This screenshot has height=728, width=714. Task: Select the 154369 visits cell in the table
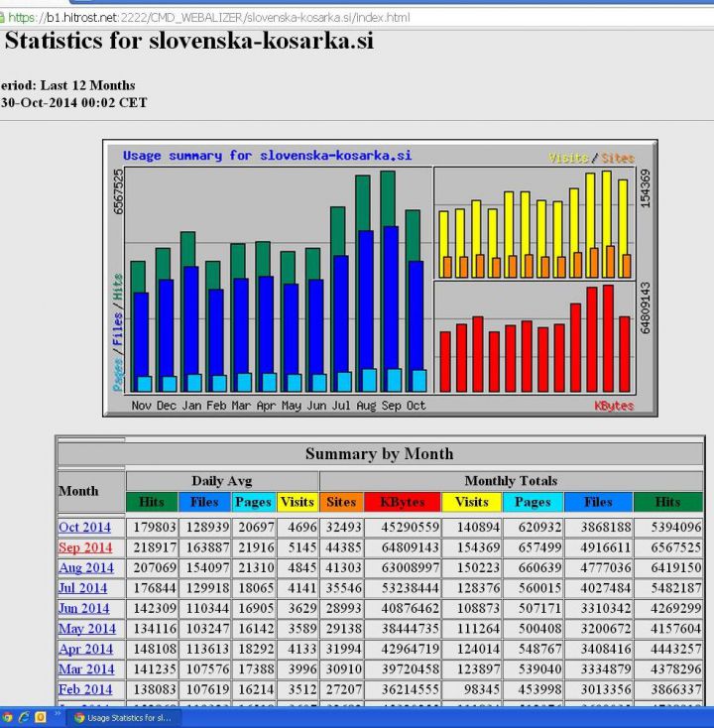click(x=472, y=547)
